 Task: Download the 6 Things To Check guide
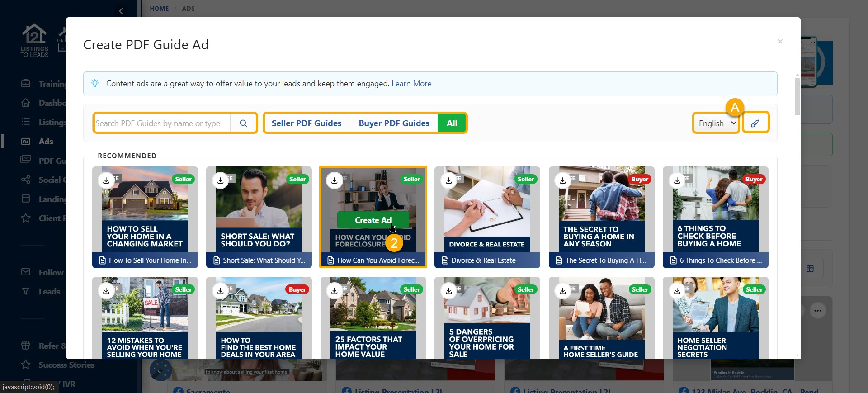(x=677, y=180)
